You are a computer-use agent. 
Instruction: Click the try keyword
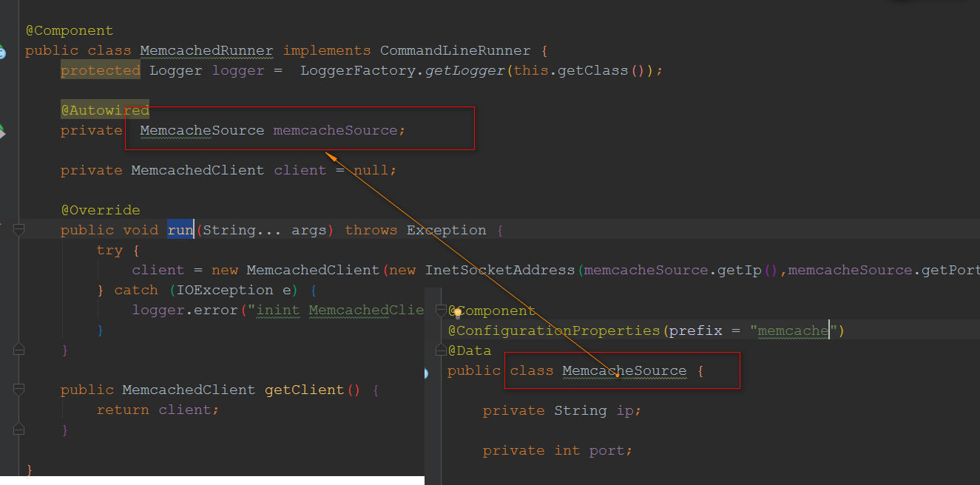point(109,250)
